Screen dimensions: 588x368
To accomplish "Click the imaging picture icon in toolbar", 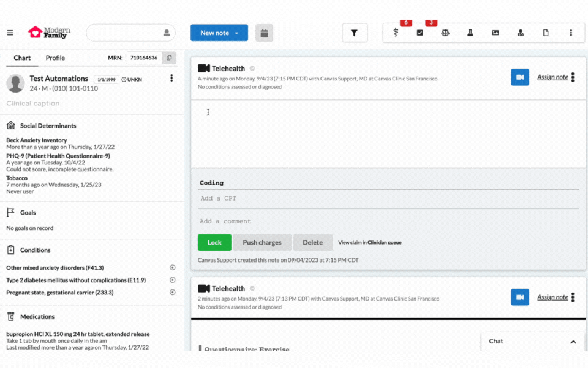I will click(x=496, y=33).
